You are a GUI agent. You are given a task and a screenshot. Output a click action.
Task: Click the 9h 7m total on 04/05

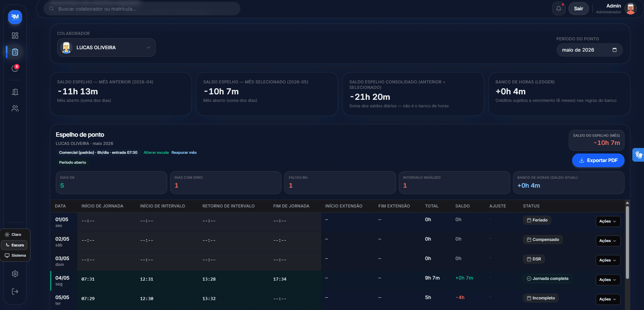pos(432,278)
